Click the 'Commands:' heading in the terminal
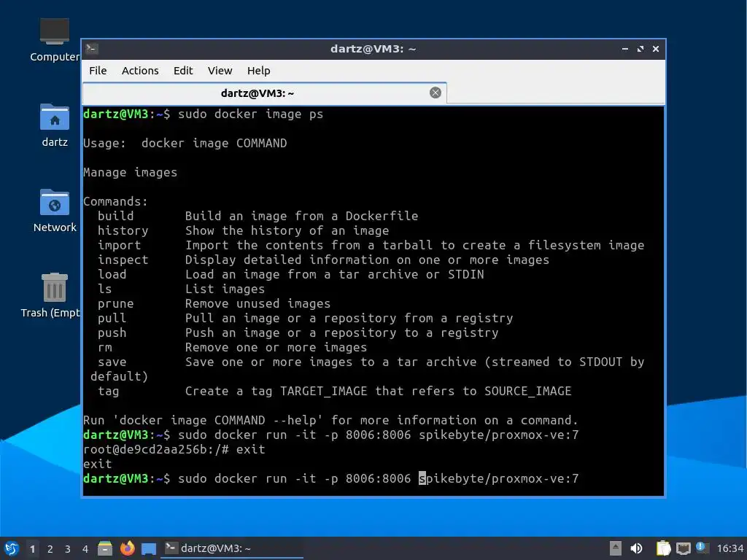 (x=115, y=201)
